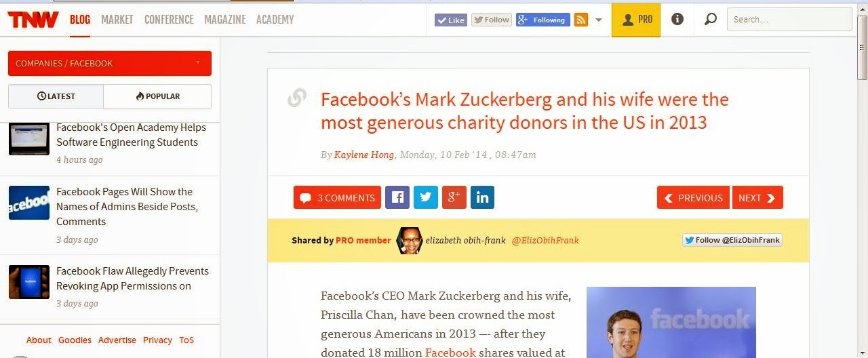The height and width of the screenshot is (358, 868).
Task: Switch sidebar to Popular
Action: pos(157,96)
